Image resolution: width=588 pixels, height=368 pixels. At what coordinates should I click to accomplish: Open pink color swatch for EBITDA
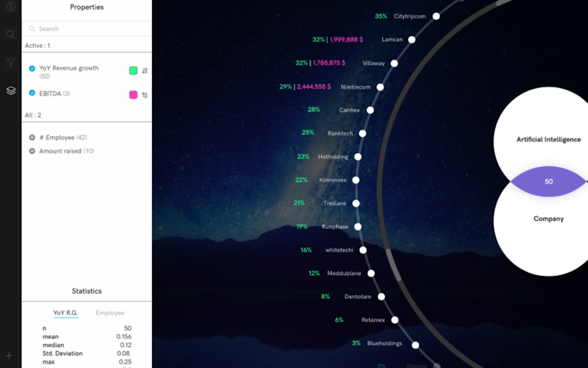133,94
